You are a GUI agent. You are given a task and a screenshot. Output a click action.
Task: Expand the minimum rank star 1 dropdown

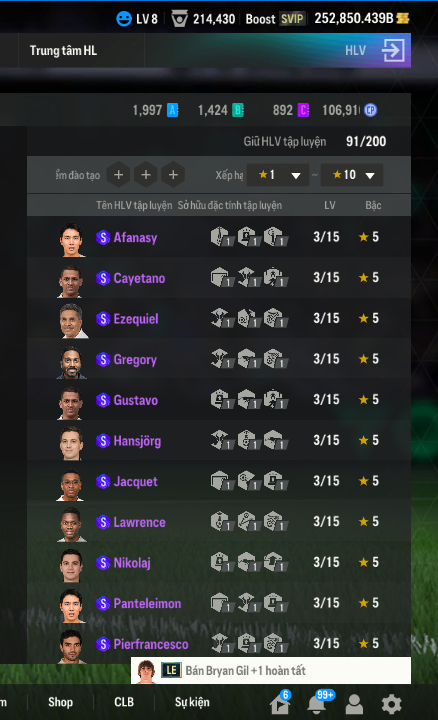278,175
